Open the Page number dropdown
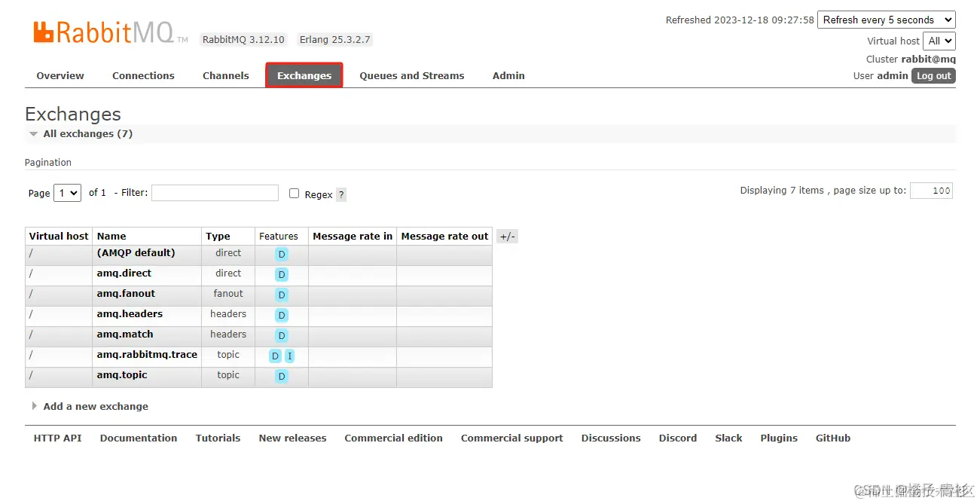This screenshot has height=504, width=980. [x=68, y=193]
